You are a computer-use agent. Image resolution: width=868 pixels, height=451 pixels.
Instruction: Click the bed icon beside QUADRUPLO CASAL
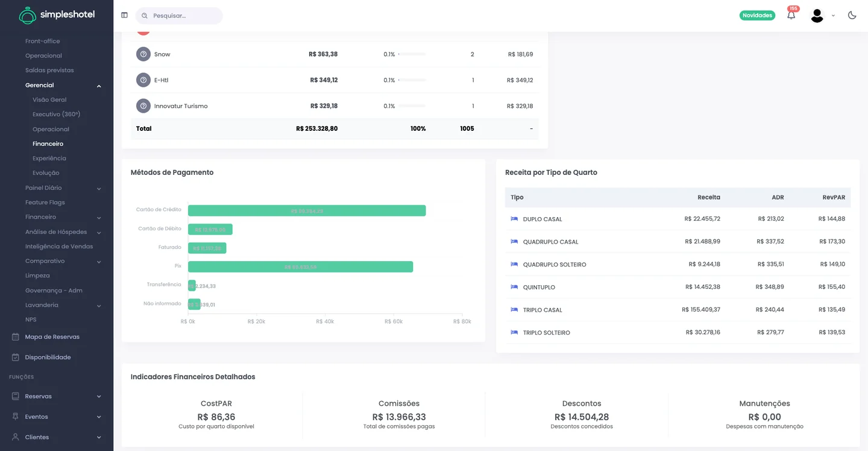point(514,241)
